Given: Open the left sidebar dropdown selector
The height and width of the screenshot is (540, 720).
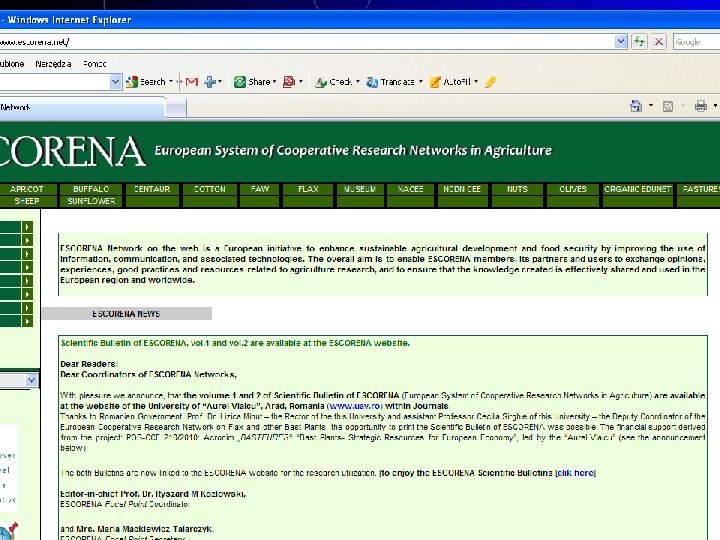Looking at the screenshot, I should (31, 381).
